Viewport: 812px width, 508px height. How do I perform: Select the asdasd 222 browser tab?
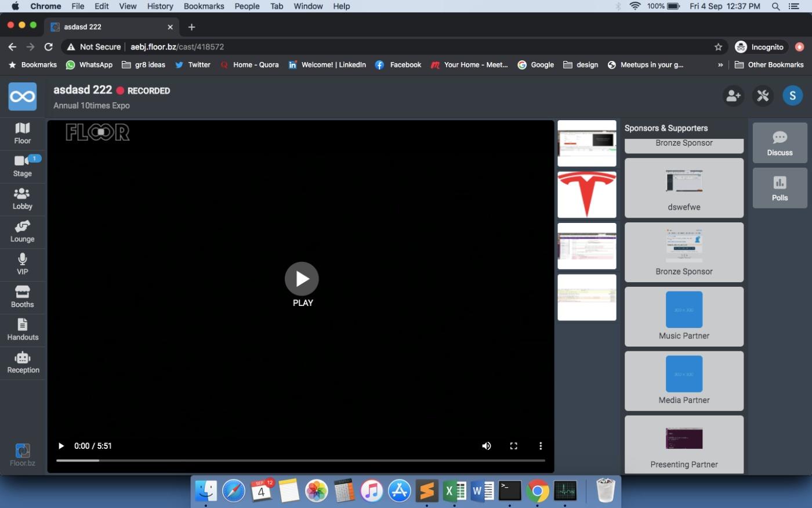[112, 27]
